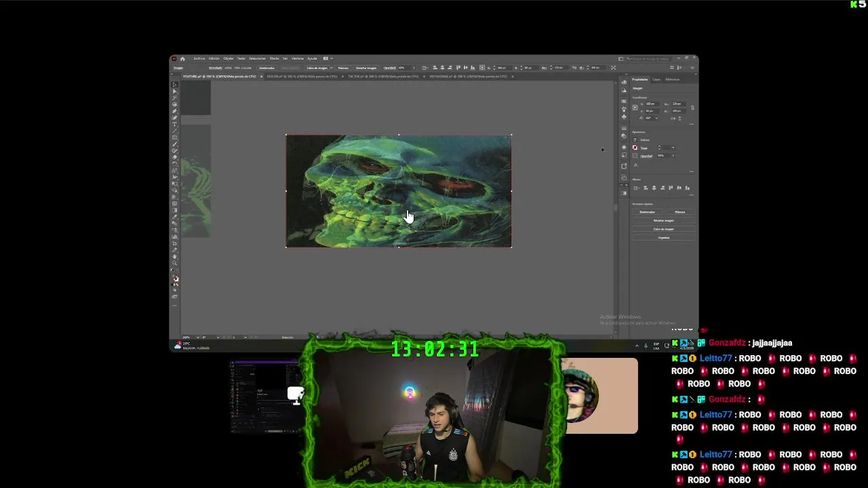This screenshot has height=488, width=868.
Task: Switch to TIK TOK.ai document tab
Action: [382, 76]
